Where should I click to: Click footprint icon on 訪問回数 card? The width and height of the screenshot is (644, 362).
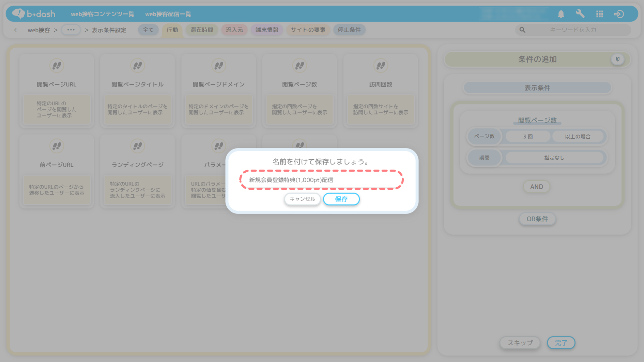(x=381, y=65)
